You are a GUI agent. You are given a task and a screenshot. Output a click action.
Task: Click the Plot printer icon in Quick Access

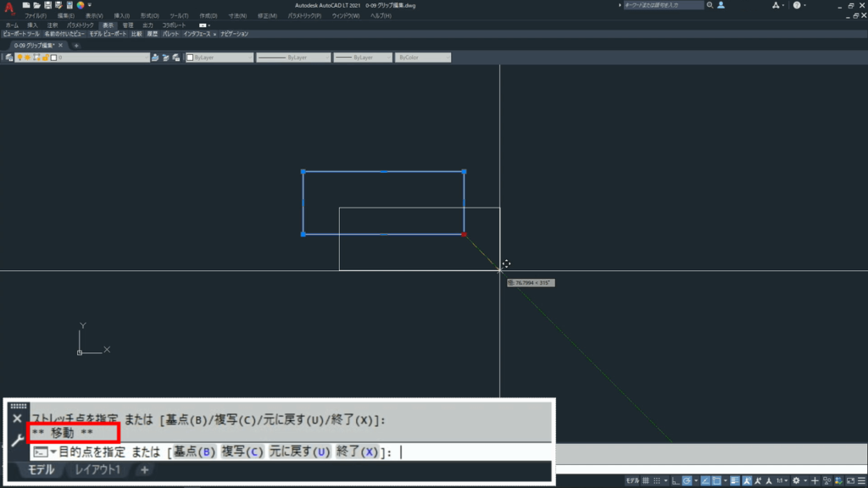70,5
